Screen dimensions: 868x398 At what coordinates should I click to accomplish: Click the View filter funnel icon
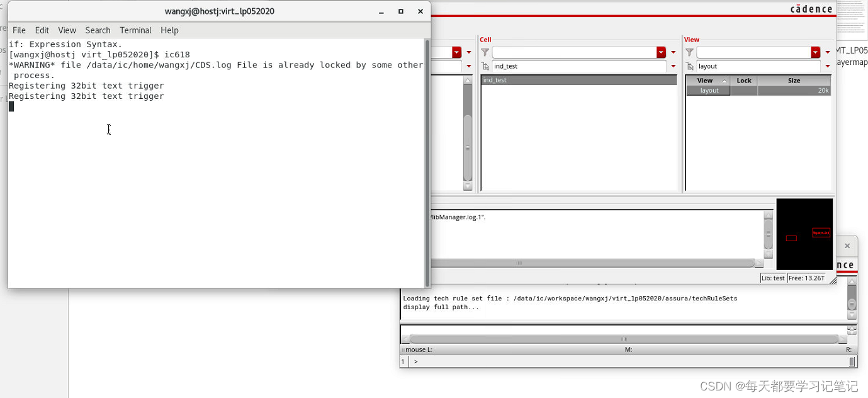point(689,52)
